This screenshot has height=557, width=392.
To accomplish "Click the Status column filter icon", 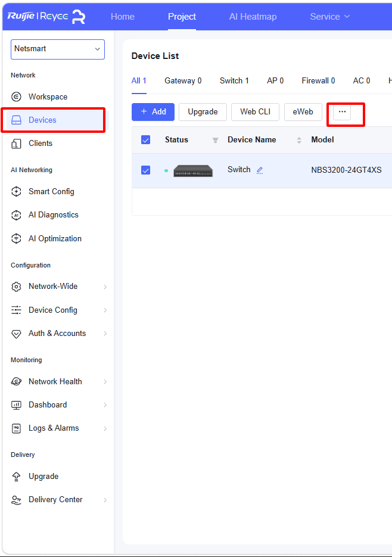I will click(216, 141).
